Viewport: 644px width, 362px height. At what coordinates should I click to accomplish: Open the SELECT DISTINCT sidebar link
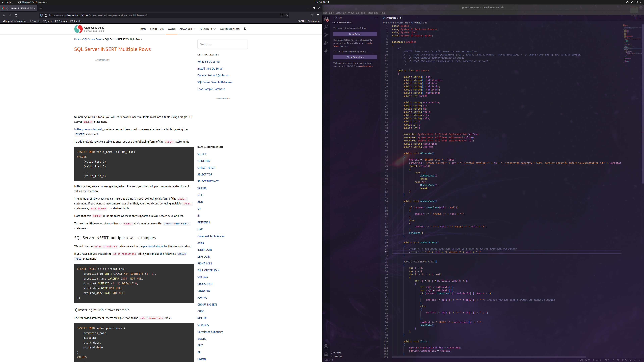point(208,181)
